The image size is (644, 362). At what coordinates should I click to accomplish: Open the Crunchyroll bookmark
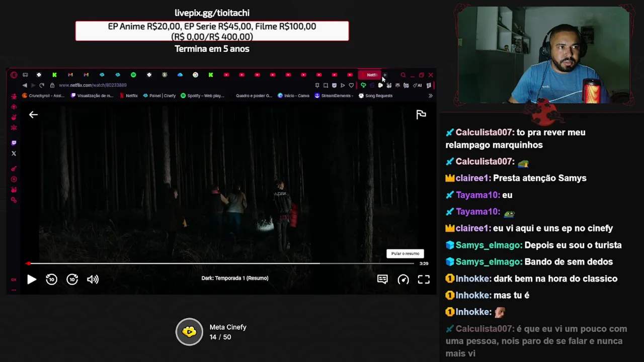tap(43, 96)
